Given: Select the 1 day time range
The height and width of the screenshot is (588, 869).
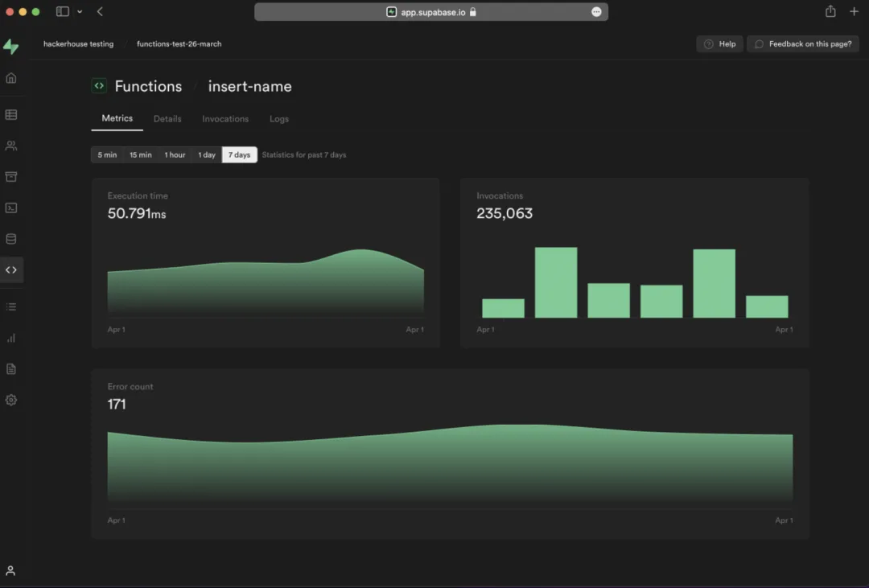Looking at the screenshot, I should tap(207, 154).
